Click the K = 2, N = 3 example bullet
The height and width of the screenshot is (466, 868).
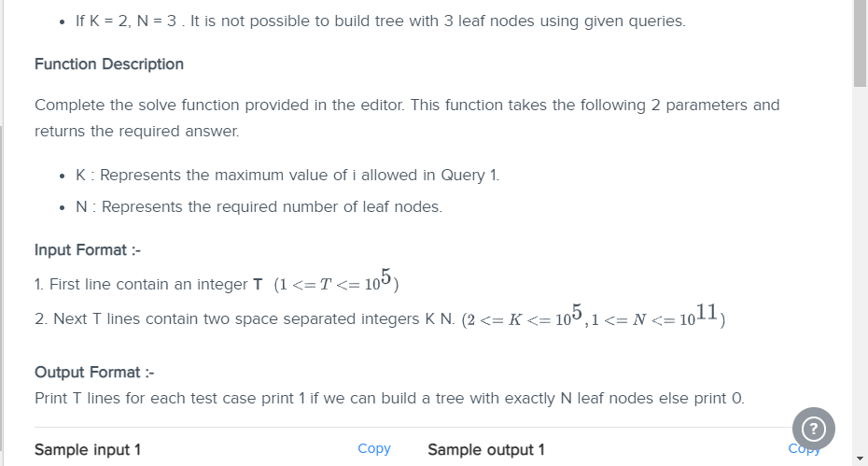(380, 21)
